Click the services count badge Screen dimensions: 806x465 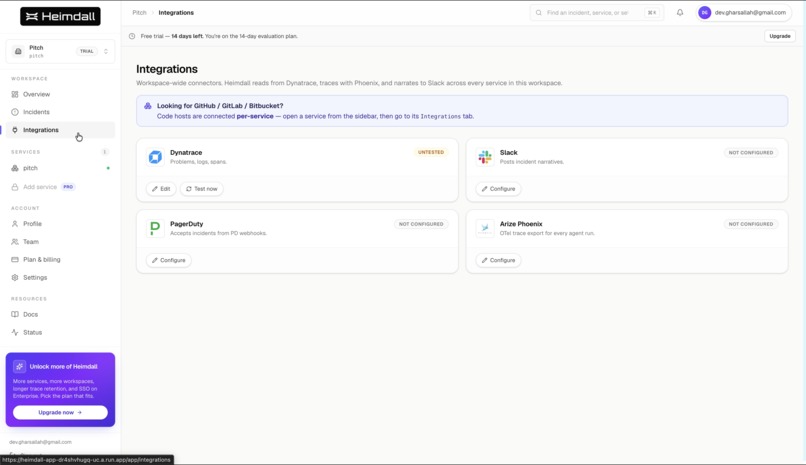105,152
